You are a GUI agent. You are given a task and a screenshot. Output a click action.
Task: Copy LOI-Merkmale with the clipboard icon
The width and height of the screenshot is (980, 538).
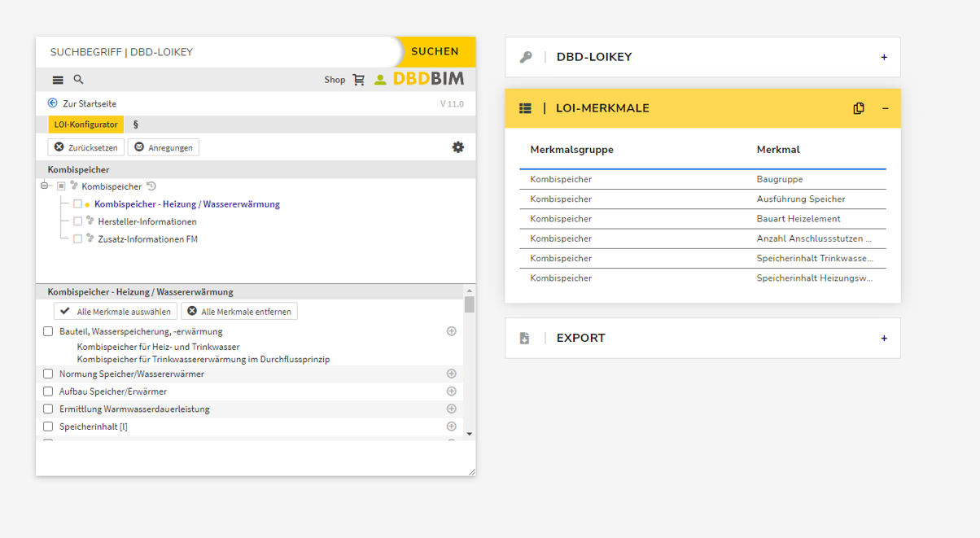point(859,108)
